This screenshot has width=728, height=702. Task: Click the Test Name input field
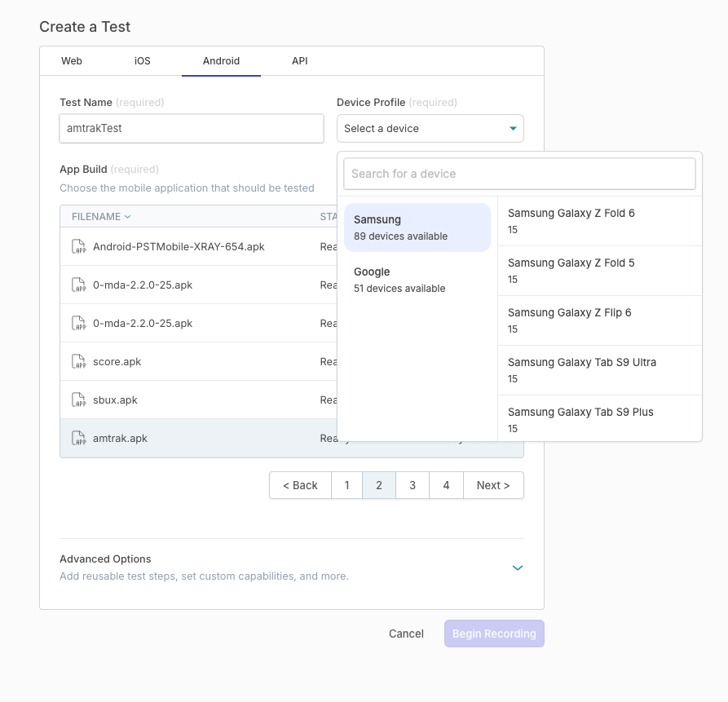pos(192,129)
